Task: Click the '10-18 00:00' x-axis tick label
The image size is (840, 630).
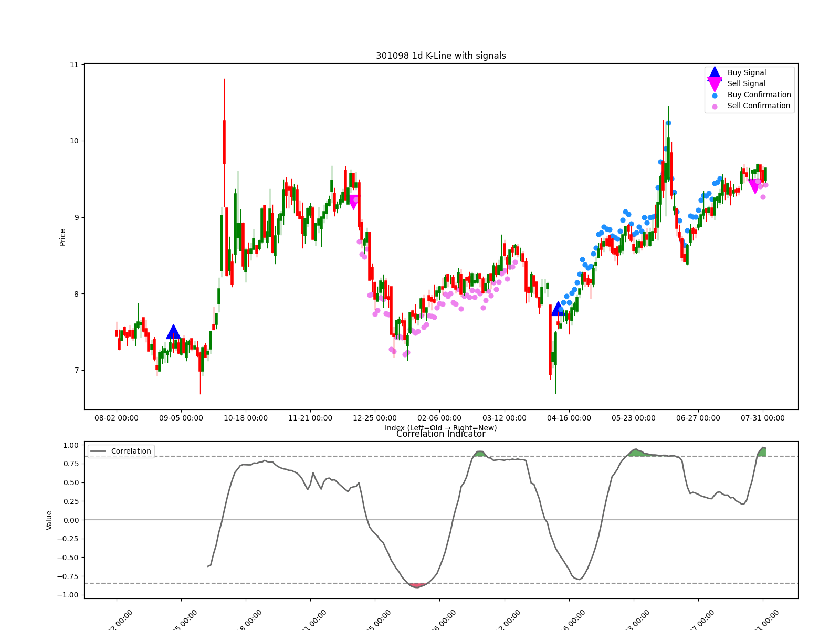Action: click(246, 418)
